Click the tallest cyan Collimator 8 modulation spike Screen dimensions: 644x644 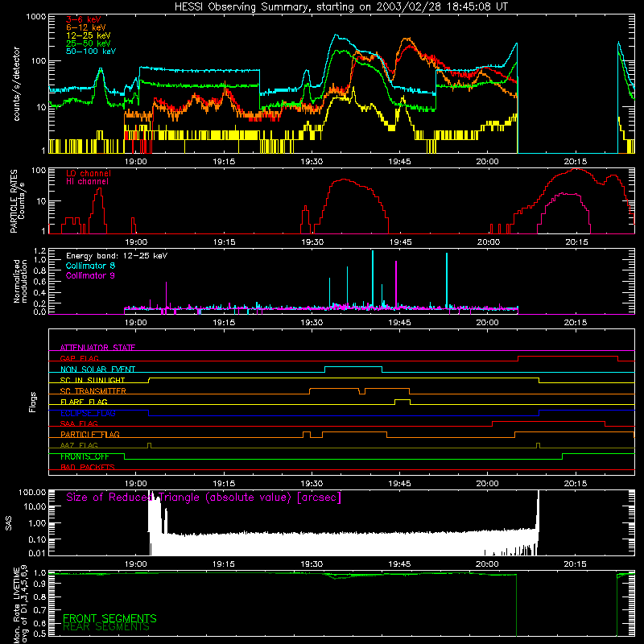pos(373,279)
